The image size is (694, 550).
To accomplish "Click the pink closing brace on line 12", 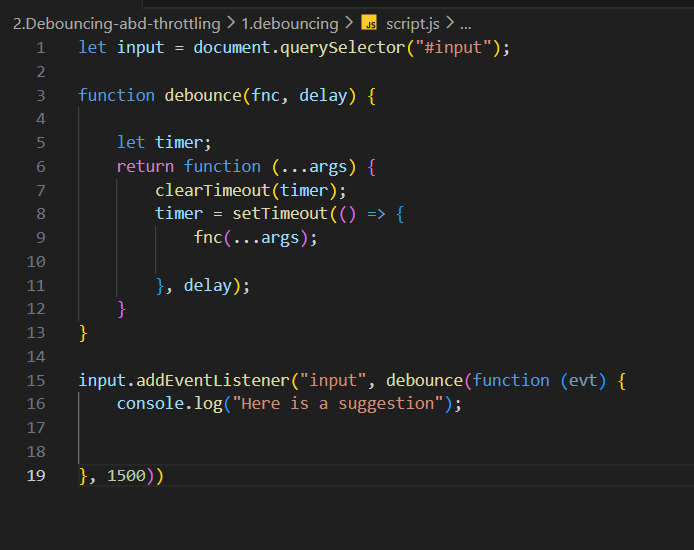I will tap(122, 309).
